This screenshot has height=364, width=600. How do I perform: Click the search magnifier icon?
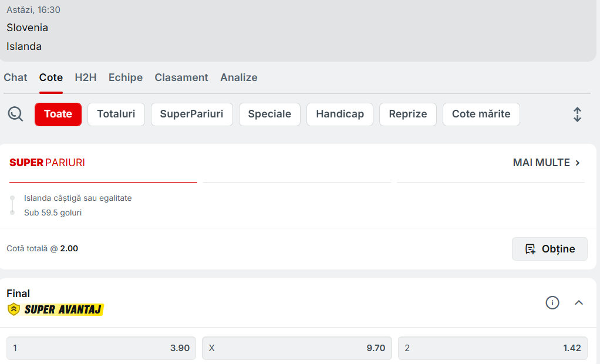(x=16, y=114)
